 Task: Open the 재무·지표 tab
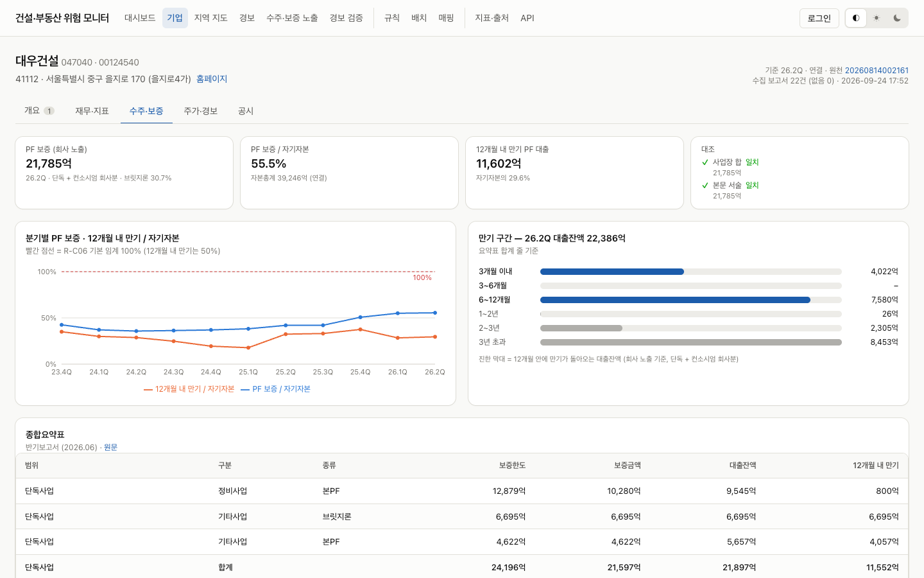(x=92, y=111)
